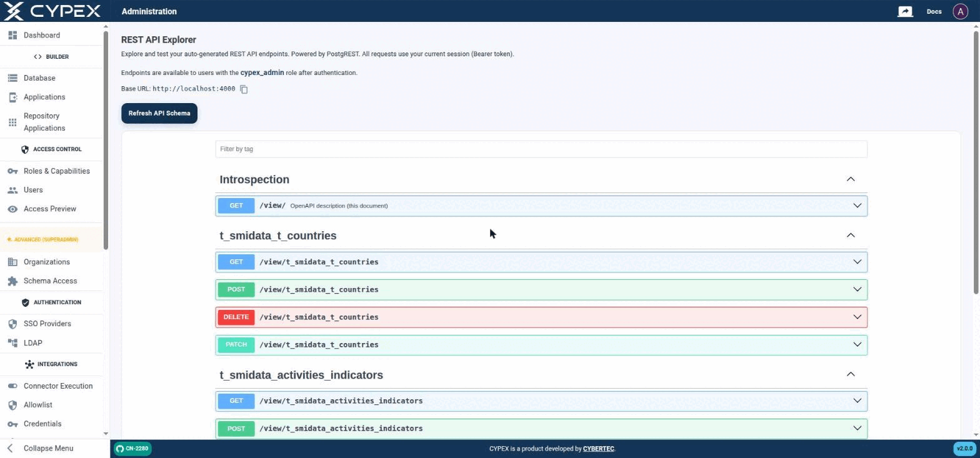This screenshot has height=458, width=980.
Task: Open the user avatar menu
Action: pyautogui.click(x=960, y=11)
